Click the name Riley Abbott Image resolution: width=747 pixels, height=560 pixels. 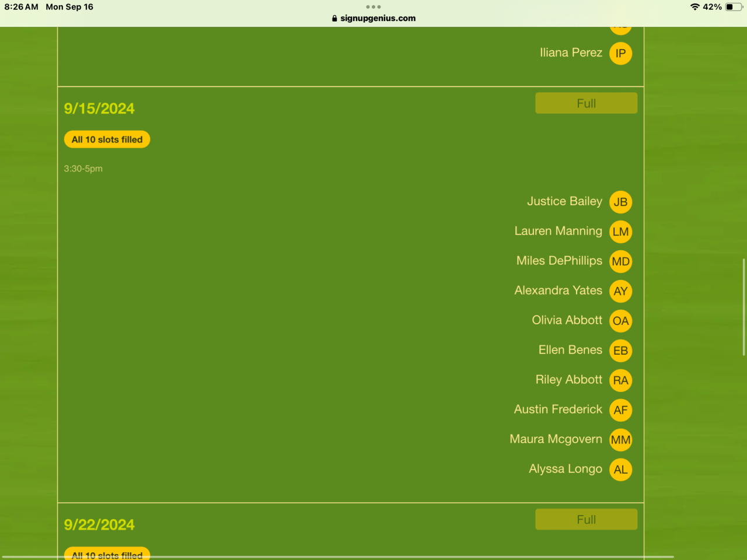pos(568,380)
